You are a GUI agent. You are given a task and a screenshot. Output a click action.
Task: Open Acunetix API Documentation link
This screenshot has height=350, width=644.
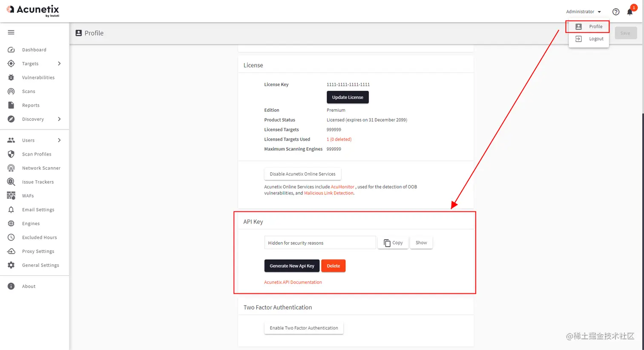coord(293,282)
